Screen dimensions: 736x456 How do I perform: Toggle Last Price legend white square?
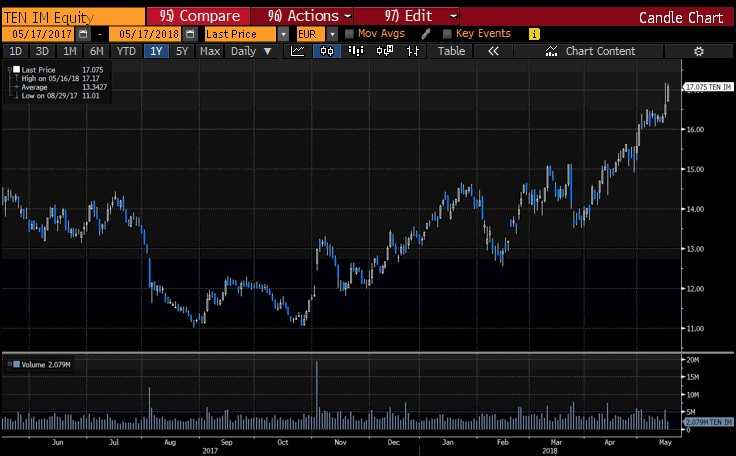(16, 70)
